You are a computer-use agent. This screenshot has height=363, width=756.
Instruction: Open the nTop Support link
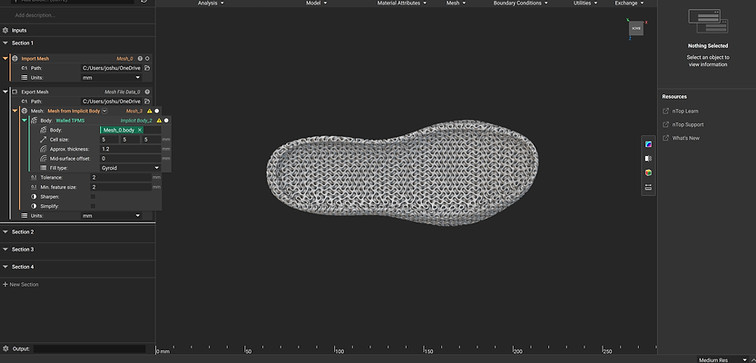pyautogui.click(x=684, y=124)
